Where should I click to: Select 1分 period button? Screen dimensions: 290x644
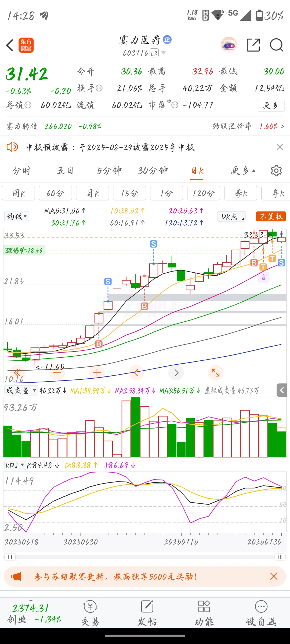point(167,193)
